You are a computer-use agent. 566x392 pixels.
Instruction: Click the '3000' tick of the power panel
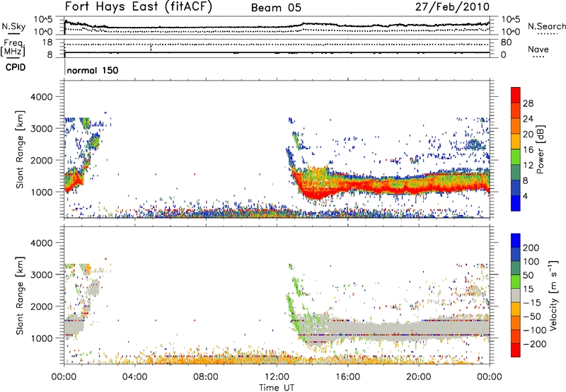click(42, 129)
